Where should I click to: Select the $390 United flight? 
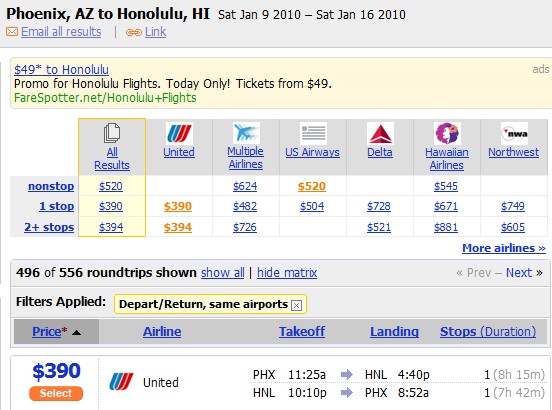click(56, 393)
